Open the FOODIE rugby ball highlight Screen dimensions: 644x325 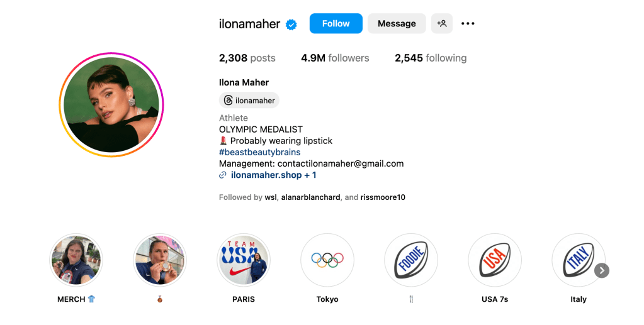[x=411, y=260]
